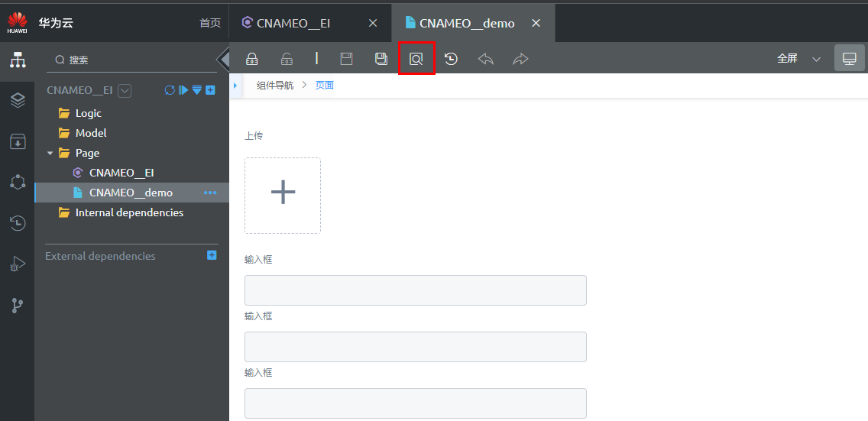This screenshot has height=421, width=868.
Task: Open the three-dot menu for CNAMEO__demo
Action: point(210,193)
